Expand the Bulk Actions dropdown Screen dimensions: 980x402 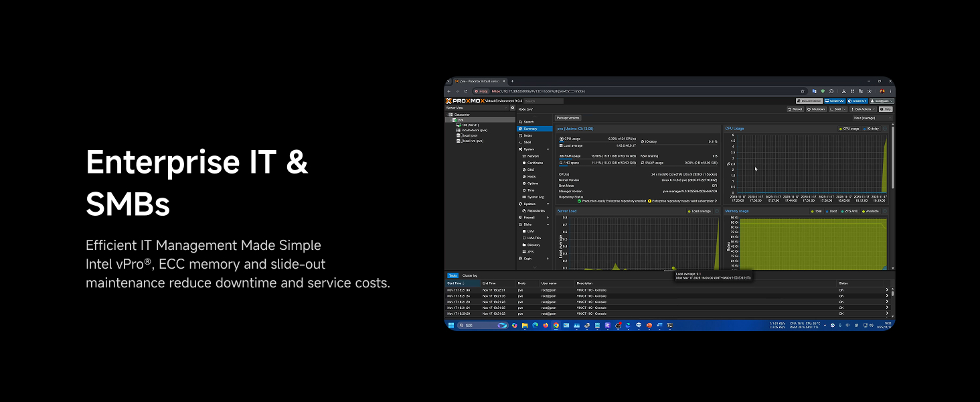[862, 109]
